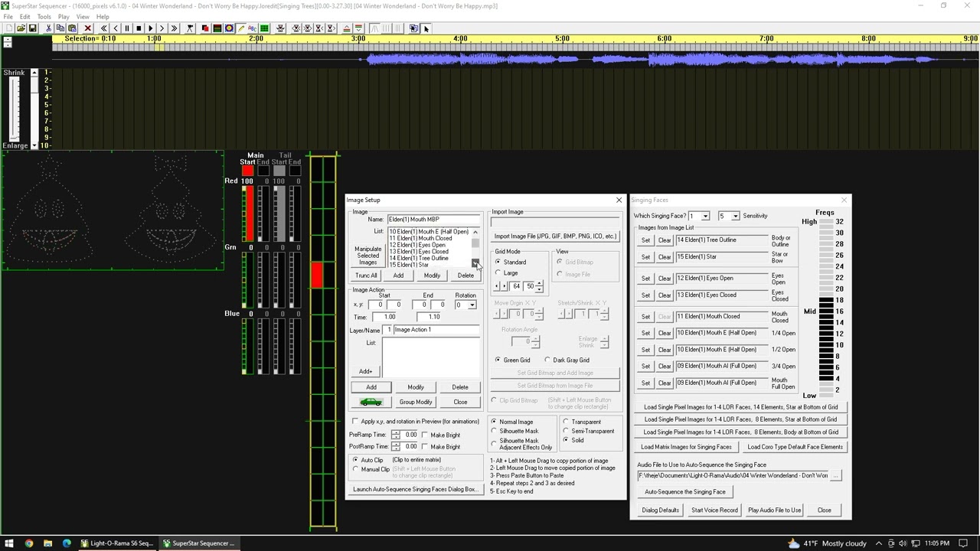Click PostRamp Time spinner arrows

pyautogui.click(x=395, y=446)
